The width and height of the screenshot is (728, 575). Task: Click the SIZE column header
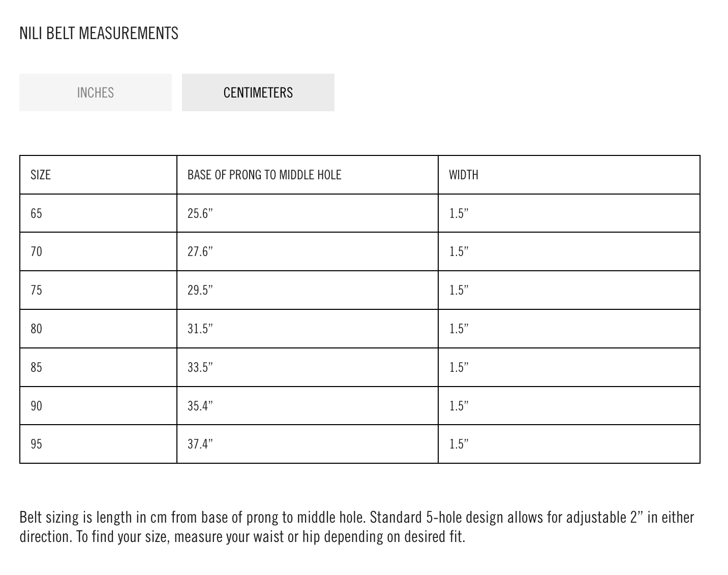coord(41,175)
